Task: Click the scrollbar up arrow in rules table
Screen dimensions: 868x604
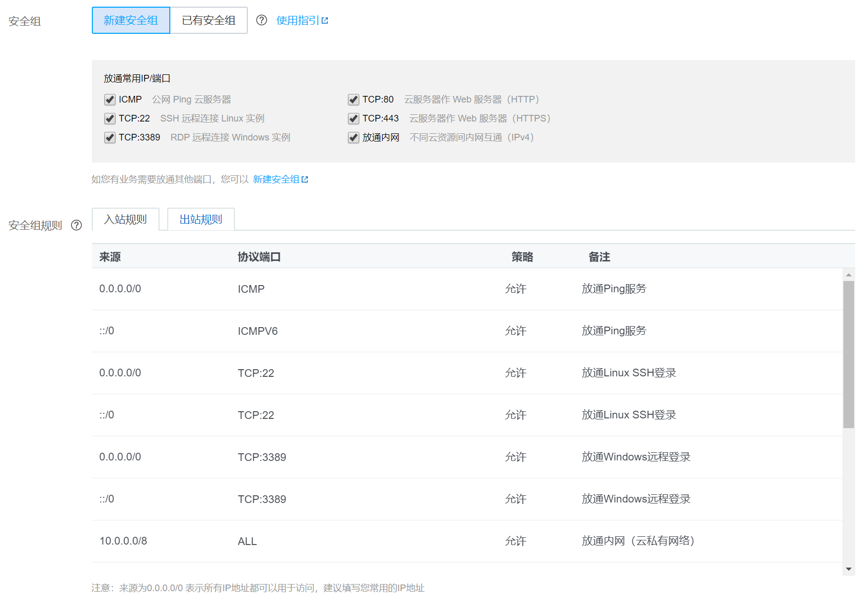Action: pos(849,275)
